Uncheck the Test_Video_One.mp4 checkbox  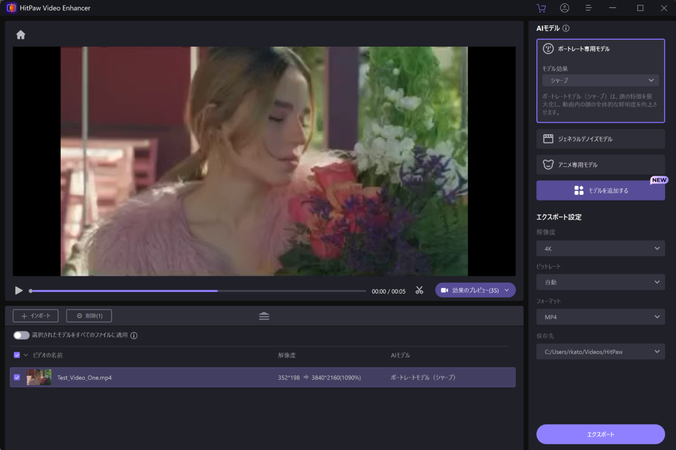coord(17,378)
